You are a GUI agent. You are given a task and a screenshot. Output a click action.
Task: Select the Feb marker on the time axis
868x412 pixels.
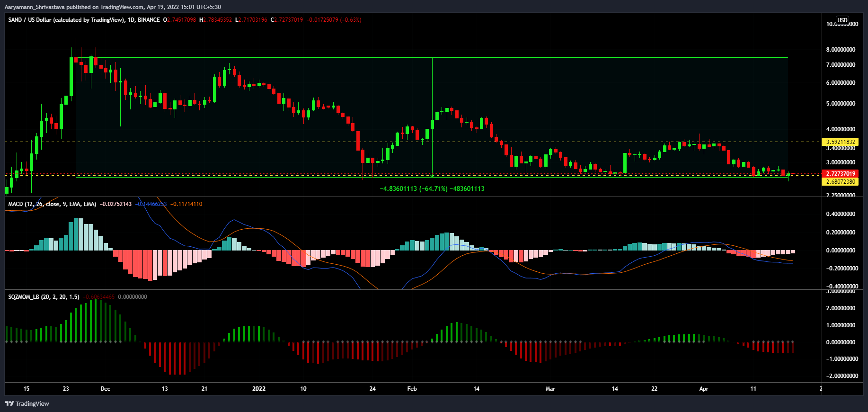pyautogui.click(x=412, y=389)
